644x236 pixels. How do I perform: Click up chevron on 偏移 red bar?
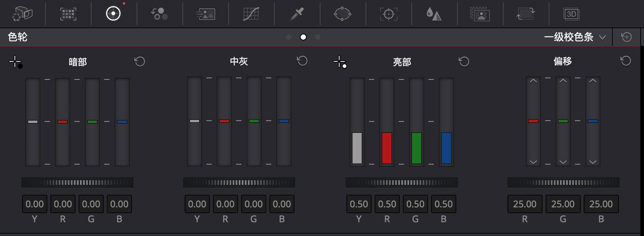pos(533,81)
